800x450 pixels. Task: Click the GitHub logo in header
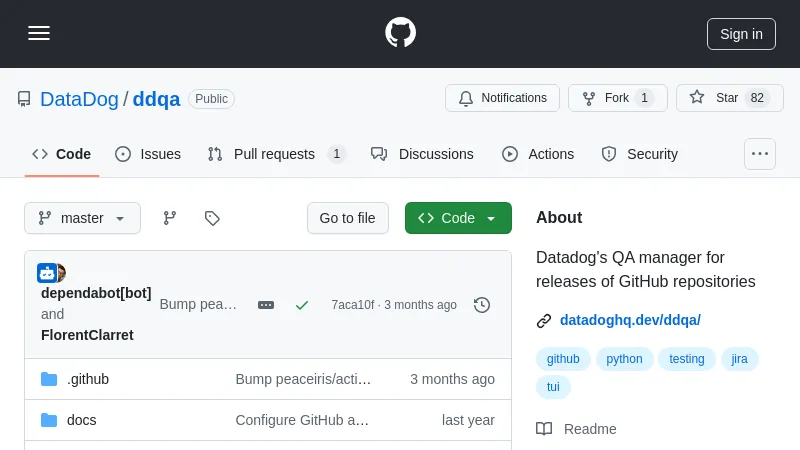400,33
